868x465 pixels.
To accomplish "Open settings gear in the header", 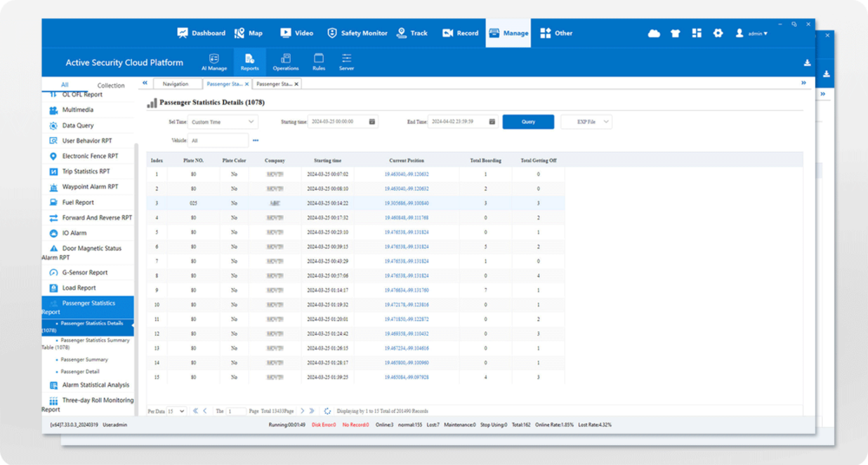I will pos(718,33).
